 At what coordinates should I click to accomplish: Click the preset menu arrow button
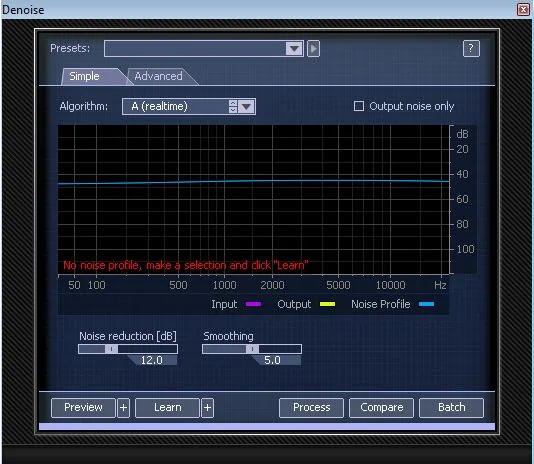314,49
